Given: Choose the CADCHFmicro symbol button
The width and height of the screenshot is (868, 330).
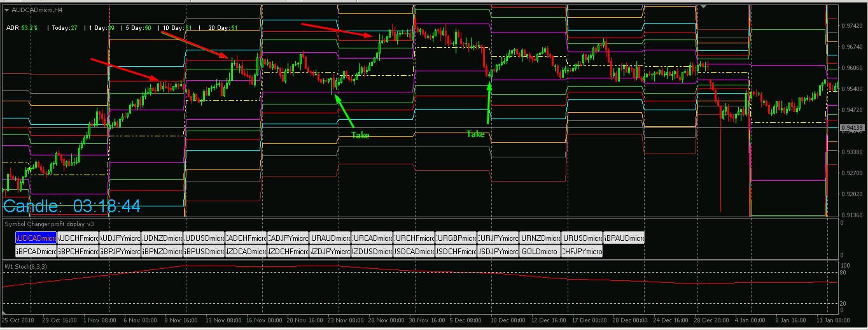Looking at the screenshot, I should [246, 238].
